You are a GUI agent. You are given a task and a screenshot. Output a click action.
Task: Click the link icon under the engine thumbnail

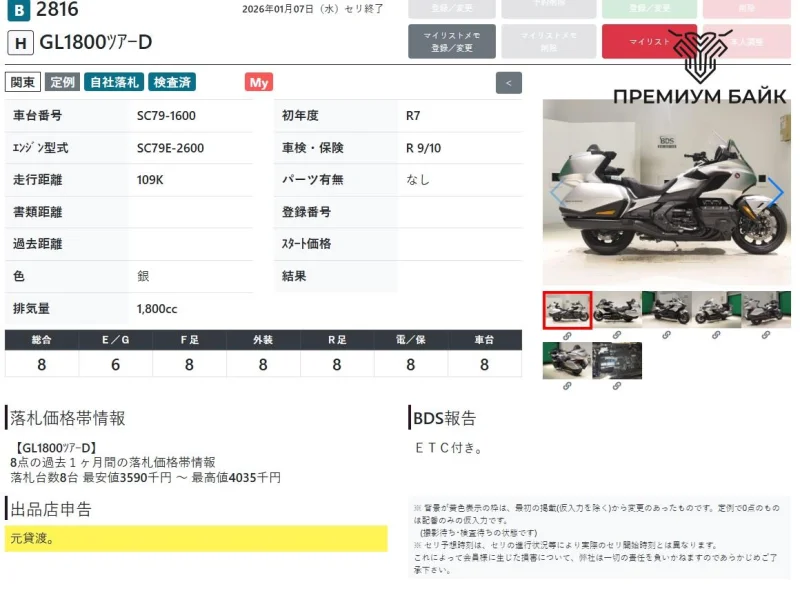tap(617, 386)
